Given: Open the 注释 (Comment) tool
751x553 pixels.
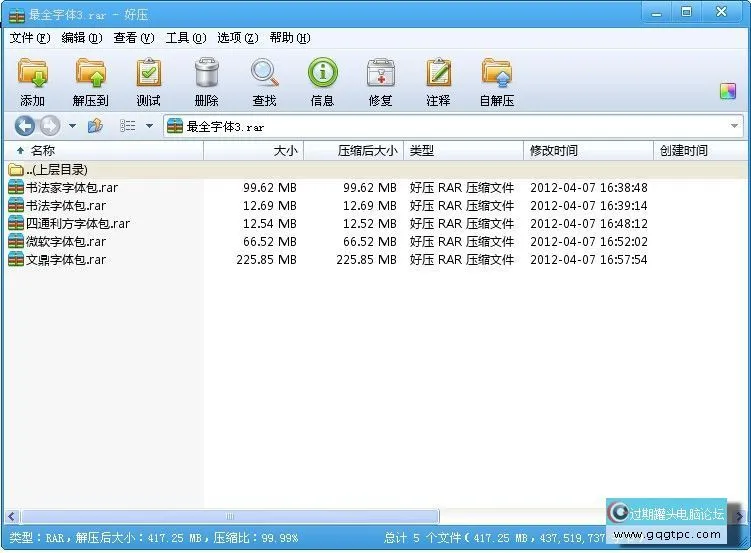Looking at the screenshot, I should [x=438, y=81].
